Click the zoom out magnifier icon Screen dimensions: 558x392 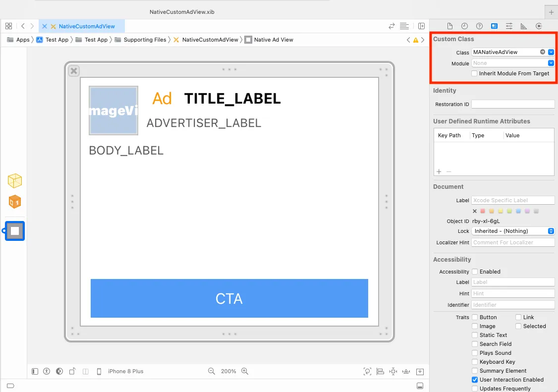[212, 371]
